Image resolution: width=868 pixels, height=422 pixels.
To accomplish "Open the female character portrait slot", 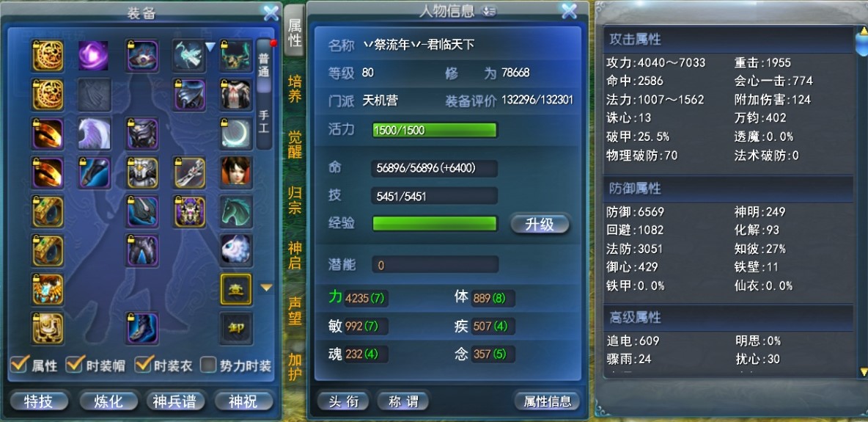I will click(236, 172).
